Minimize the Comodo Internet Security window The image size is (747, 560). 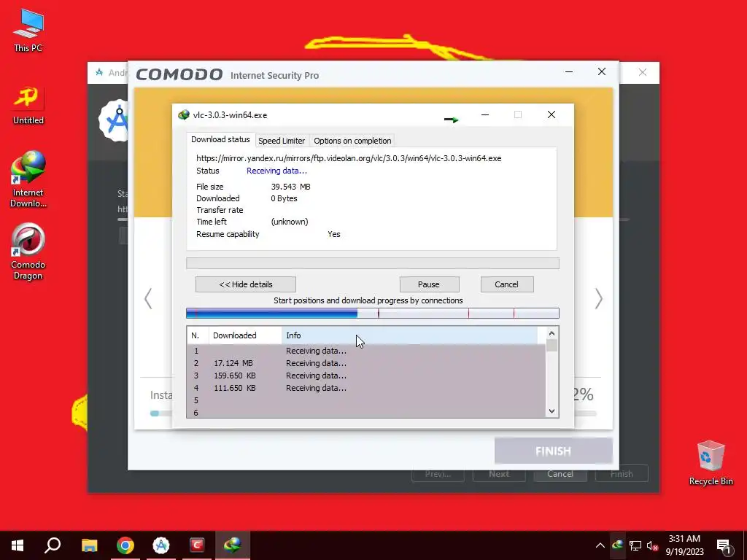(569, 72)
